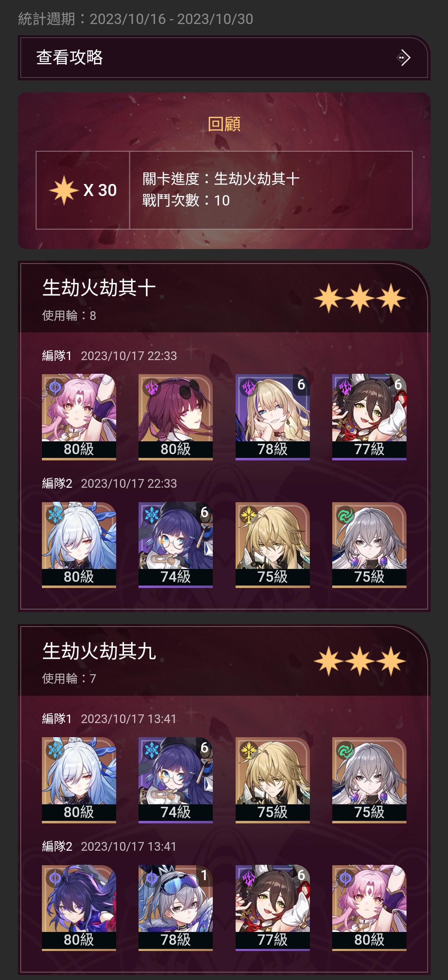Image resolution: width=448 pixels, height=980 pixels.
Task: Click the three-star rating of 生劫火劫其十
Action: tap(360, 298)
